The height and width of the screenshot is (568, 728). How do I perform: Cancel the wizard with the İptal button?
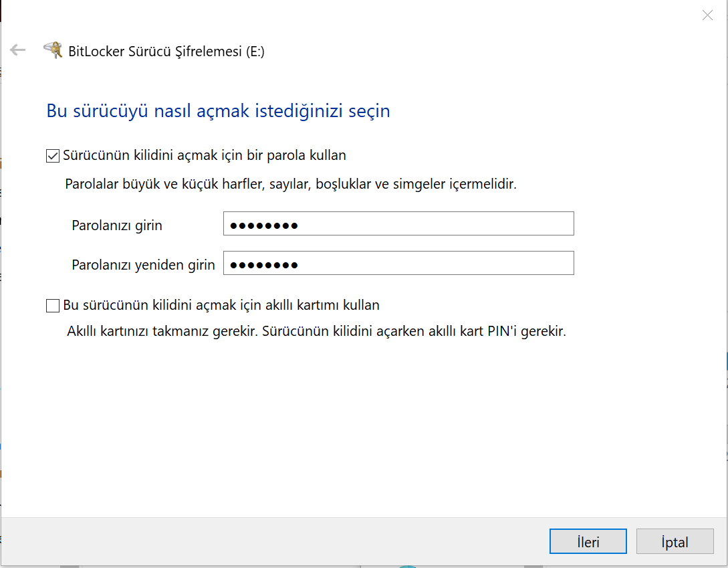click(675, 542)
